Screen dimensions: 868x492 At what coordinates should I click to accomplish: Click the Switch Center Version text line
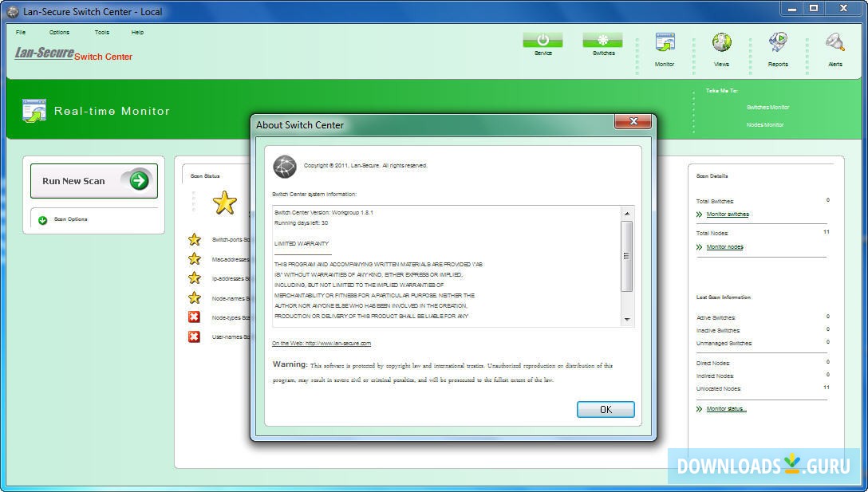click(x=324, y=213)
